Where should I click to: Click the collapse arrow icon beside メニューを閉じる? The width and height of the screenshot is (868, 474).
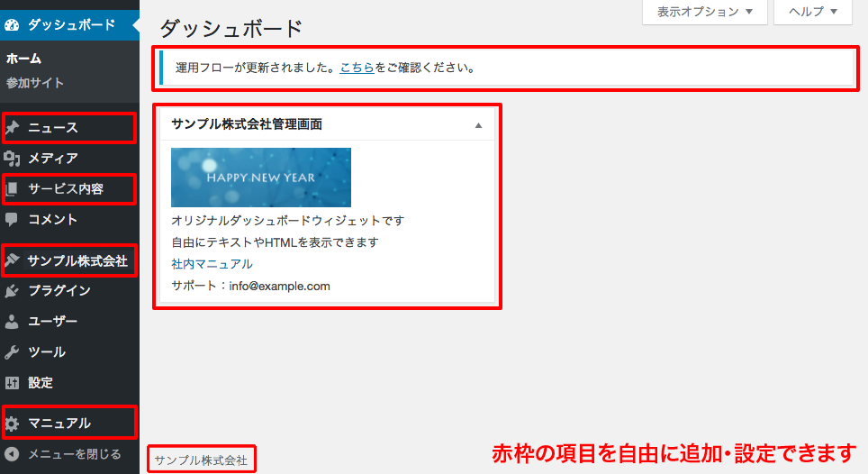12,454
